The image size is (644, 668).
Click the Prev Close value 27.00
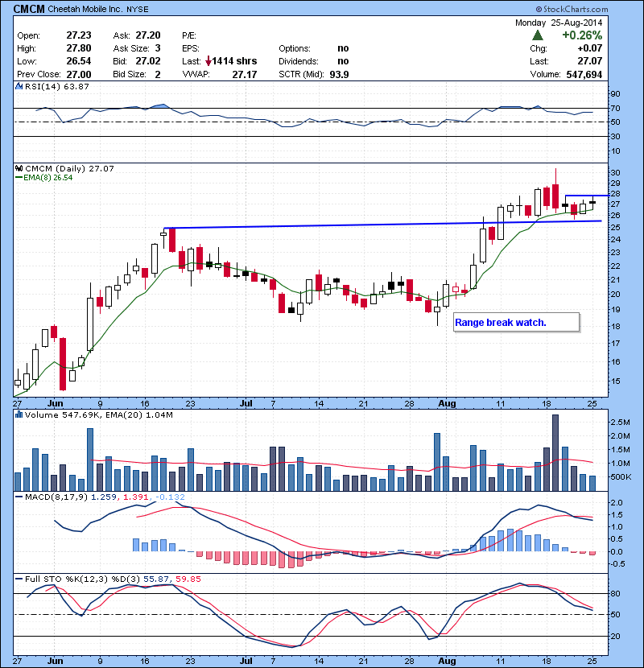(x=79, y=74)
